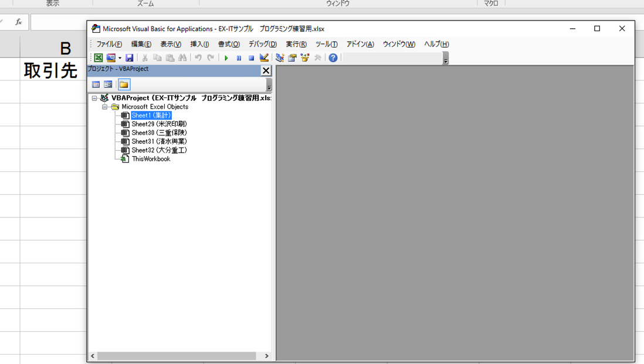This screenshot has width=644, height=364.
Task: Open Properties Window toolbar icon
Action: coord(292,58)
